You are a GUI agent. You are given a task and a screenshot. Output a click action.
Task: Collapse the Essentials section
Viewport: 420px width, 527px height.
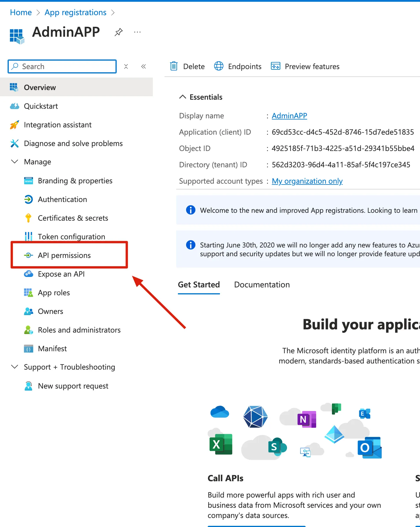point(183,97)
